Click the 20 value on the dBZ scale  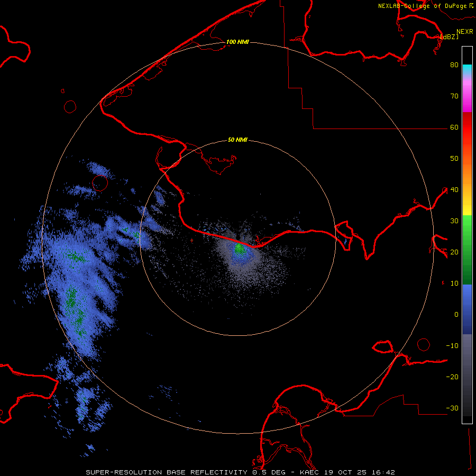coord(454,252)
